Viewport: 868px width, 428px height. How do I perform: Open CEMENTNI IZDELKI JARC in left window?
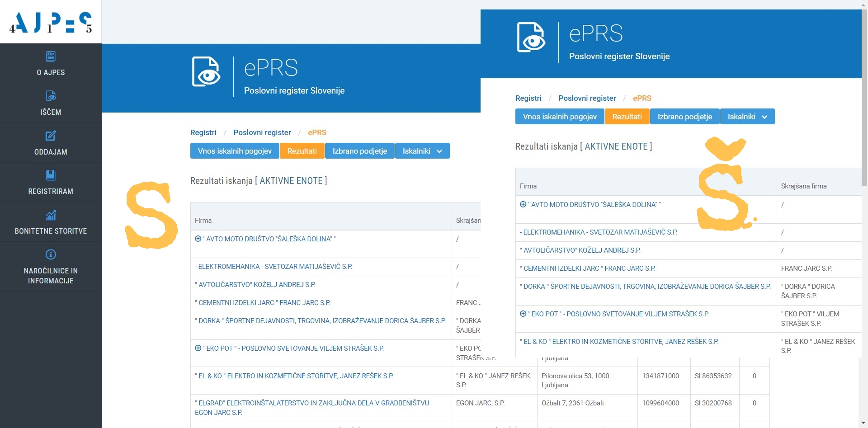pos(263,303)
